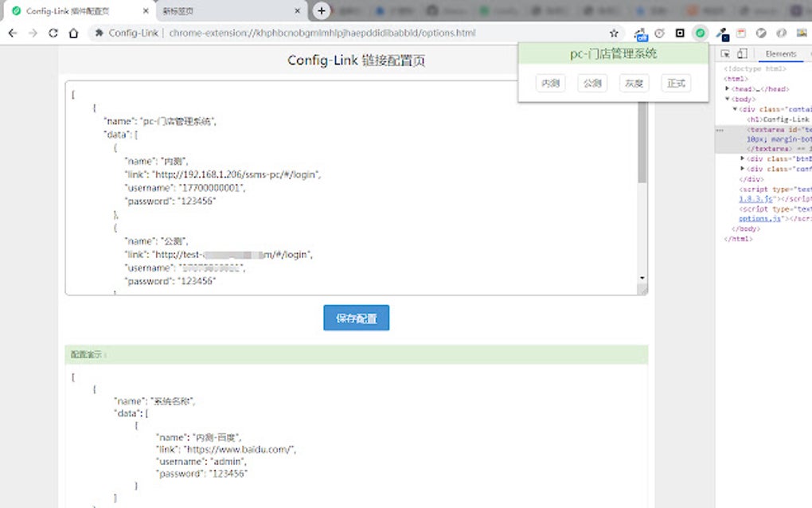Toggle DevTools device toolbar
This screenshot has width=812, height=508.
[x=742, y=54]
